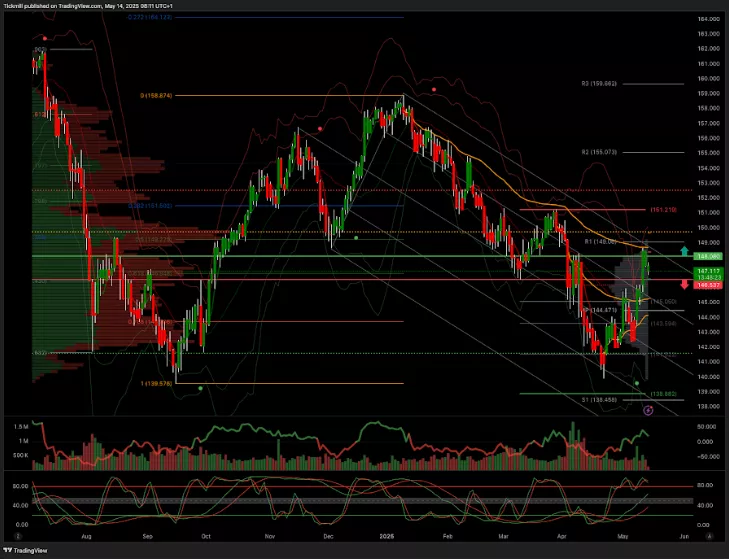Click the Oct label on time axis

(x=205, y=536)
